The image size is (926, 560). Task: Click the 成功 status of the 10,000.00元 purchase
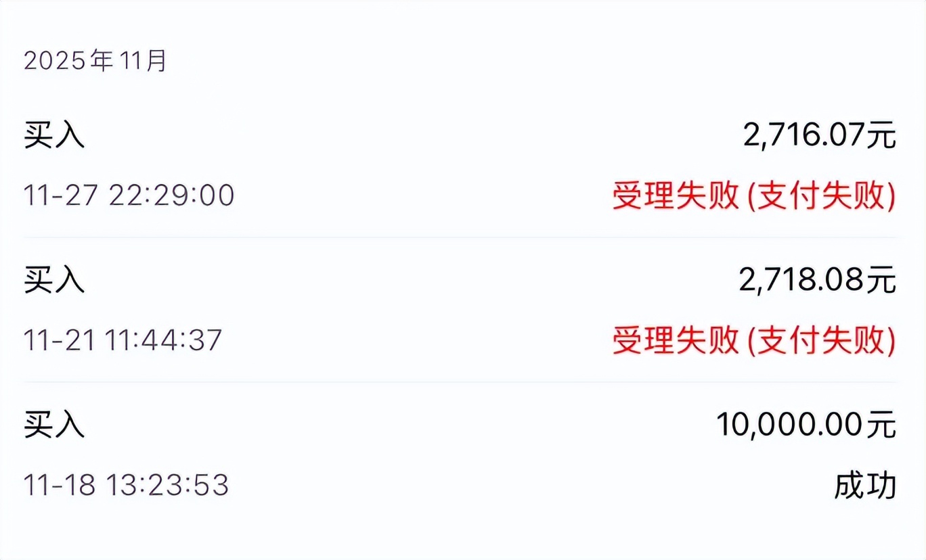(864, 486)
